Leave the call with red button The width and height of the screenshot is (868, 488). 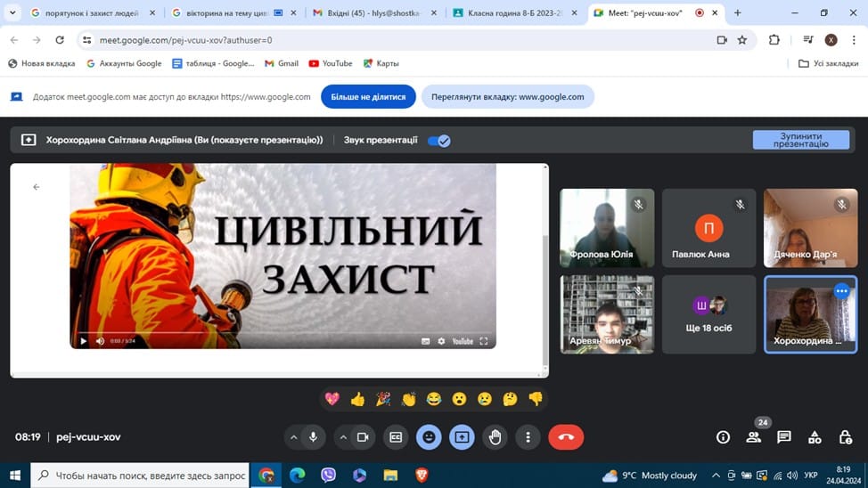point(566,437)
